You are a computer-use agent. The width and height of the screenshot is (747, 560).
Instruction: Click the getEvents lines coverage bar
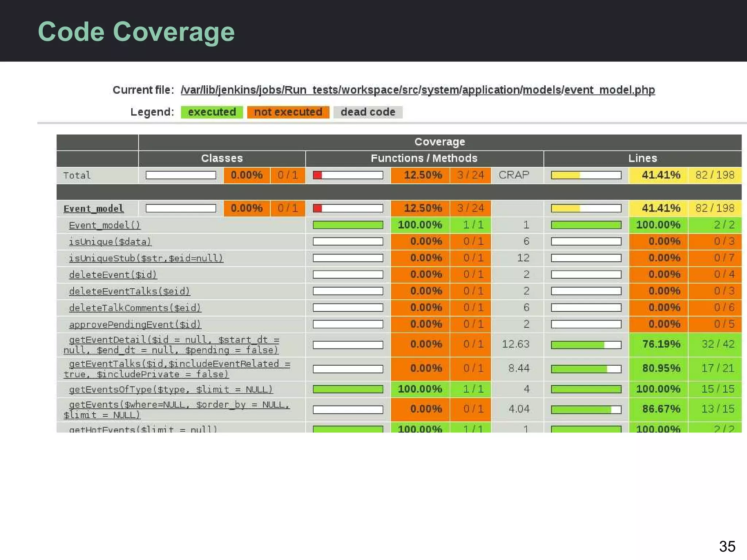click(586, 410)
